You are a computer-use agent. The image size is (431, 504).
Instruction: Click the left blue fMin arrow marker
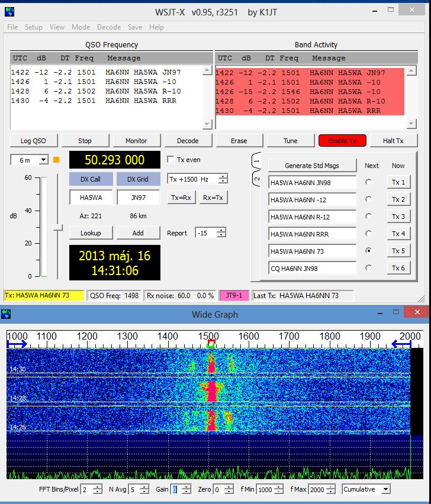(x=17, y=344)
